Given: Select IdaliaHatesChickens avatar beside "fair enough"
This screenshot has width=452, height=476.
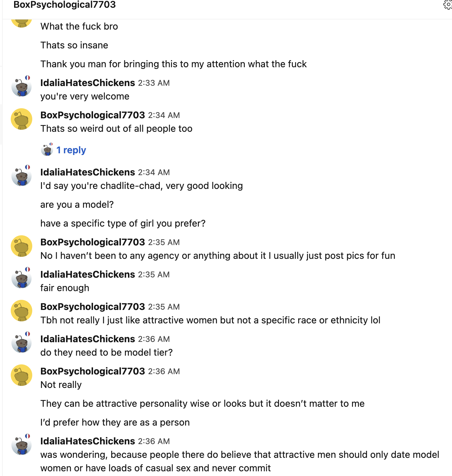Looking at the screenshot, I should point(21,278).
